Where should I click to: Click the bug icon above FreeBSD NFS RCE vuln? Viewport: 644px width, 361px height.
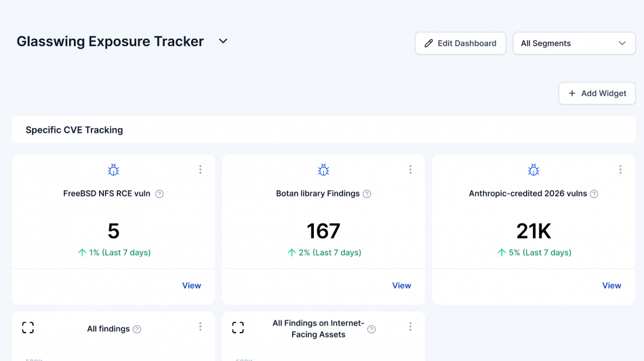[x=113, y=170]
